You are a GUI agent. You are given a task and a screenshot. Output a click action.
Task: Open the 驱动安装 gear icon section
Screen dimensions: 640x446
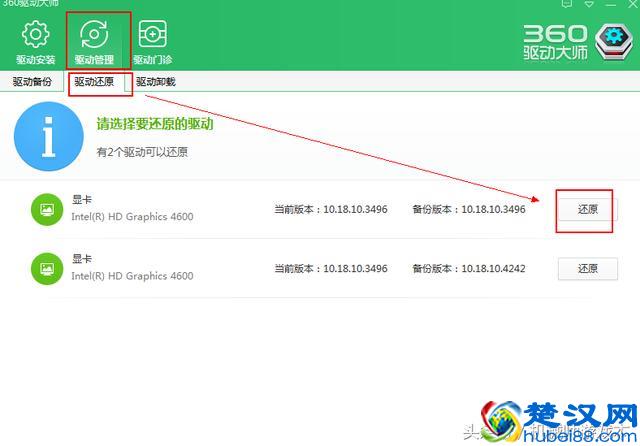[x=36, y=42]
